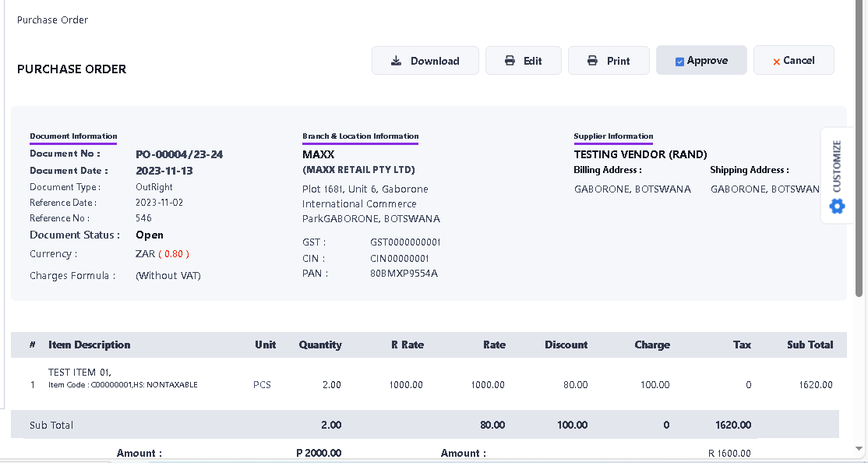Screen dimensions: 868x463
Task: Cancel the purchase order
Action: 793,61
